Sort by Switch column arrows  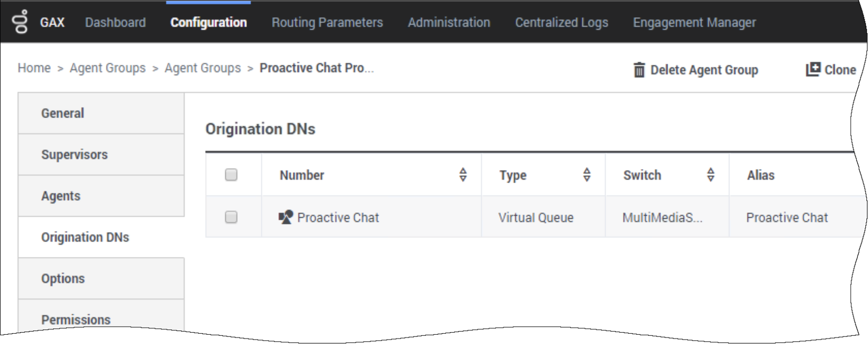pyautogui.click(x=711, y=175)
